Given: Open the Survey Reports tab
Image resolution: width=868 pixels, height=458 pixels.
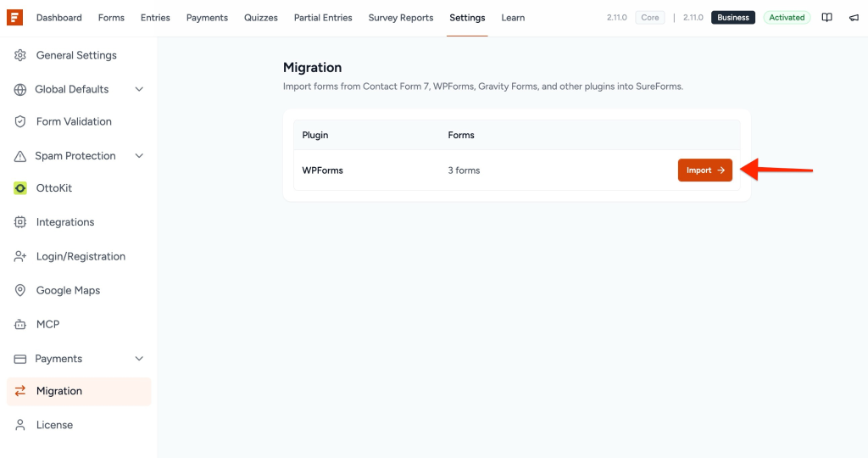Looking at the screenshot, I should tap(401, 18).
